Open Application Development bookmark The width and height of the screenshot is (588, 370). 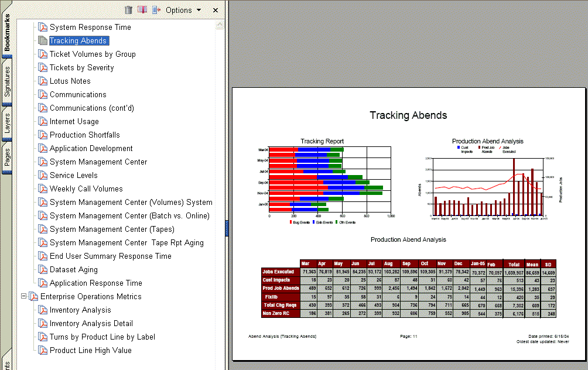[91, 149]
